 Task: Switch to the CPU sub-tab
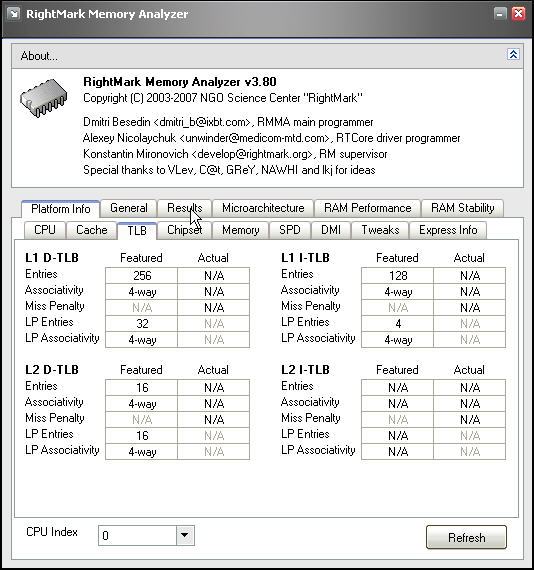click(x=45, y=230)
